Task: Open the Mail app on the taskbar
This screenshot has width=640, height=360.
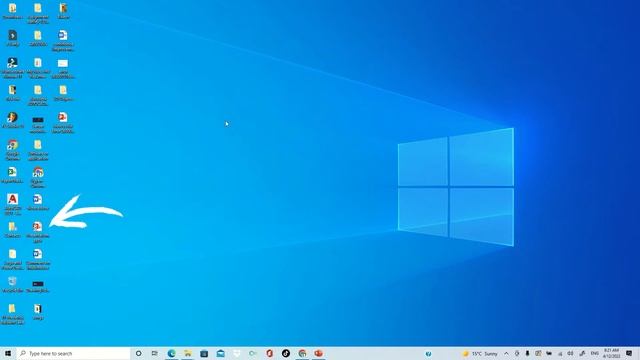Action: coord(220,353)
